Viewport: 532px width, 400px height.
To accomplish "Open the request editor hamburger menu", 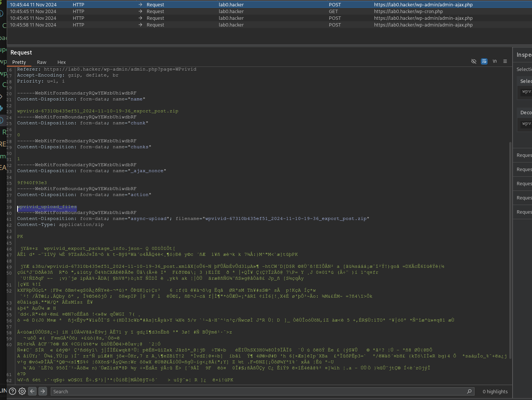I will (505, 61).
